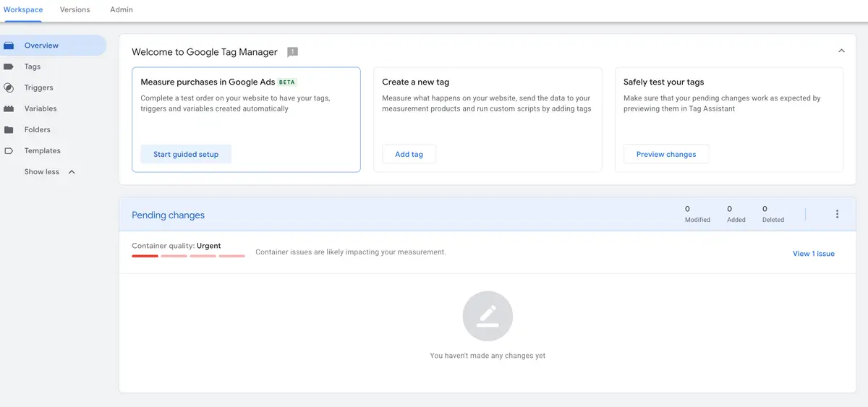Open three-dot menu in Pending changes
The image size is (868, 407).
pos(837,214)
